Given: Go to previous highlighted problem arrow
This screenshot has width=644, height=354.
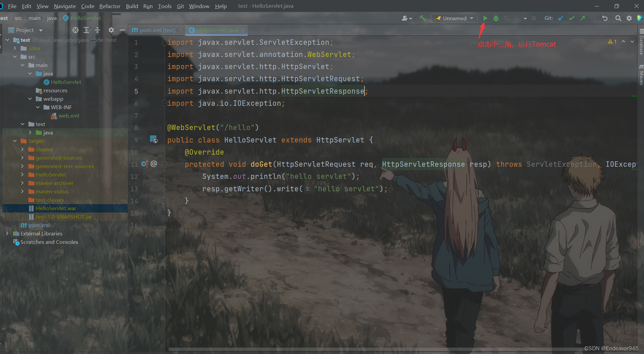Looking at the screenshot, I should pyautogui.click(x=623, y=41).
